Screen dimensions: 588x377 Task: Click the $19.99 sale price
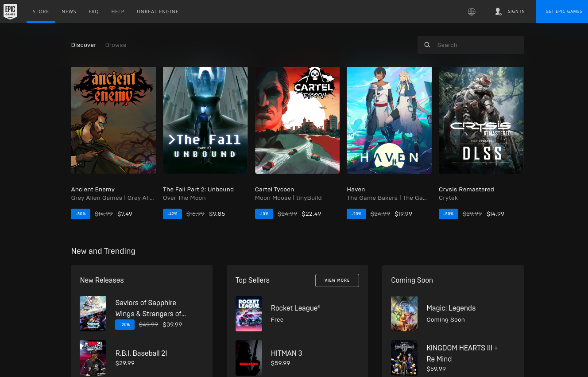coord(403,214)
